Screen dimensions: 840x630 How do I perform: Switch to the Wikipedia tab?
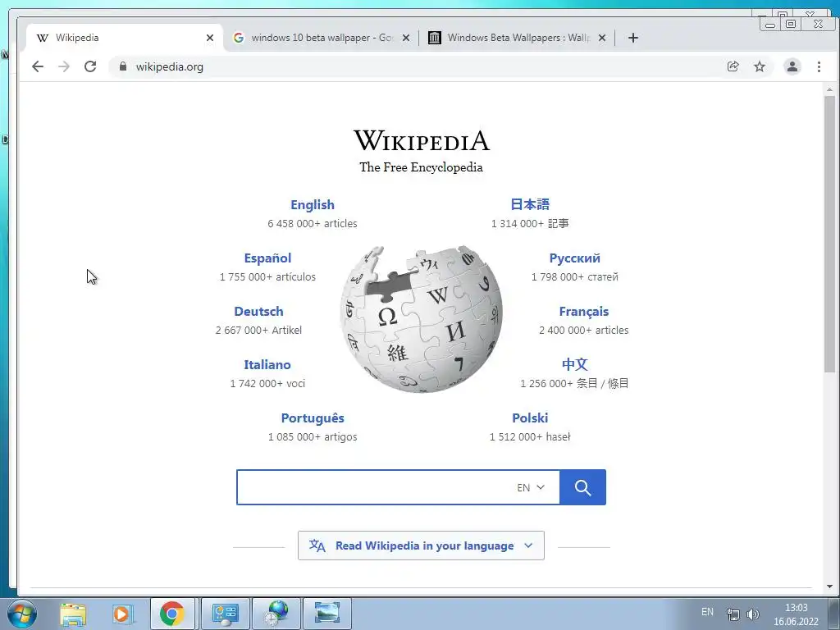tap(123, 38)
